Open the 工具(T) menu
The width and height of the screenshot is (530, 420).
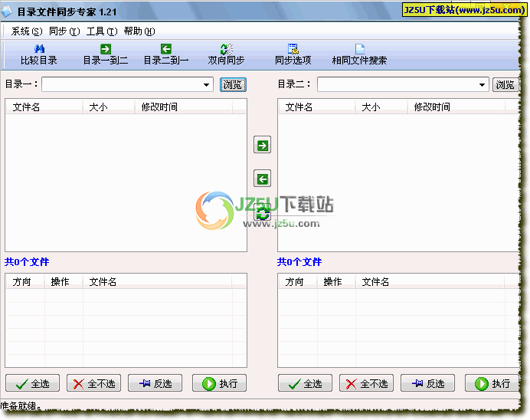pyautogui.click(x=102, y=31)
